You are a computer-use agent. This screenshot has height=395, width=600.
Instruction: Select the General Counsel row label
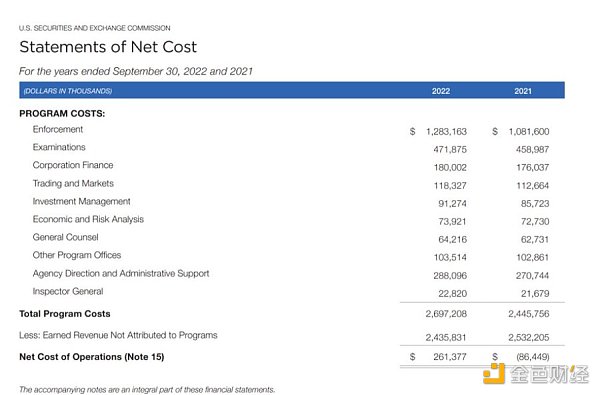65,237
